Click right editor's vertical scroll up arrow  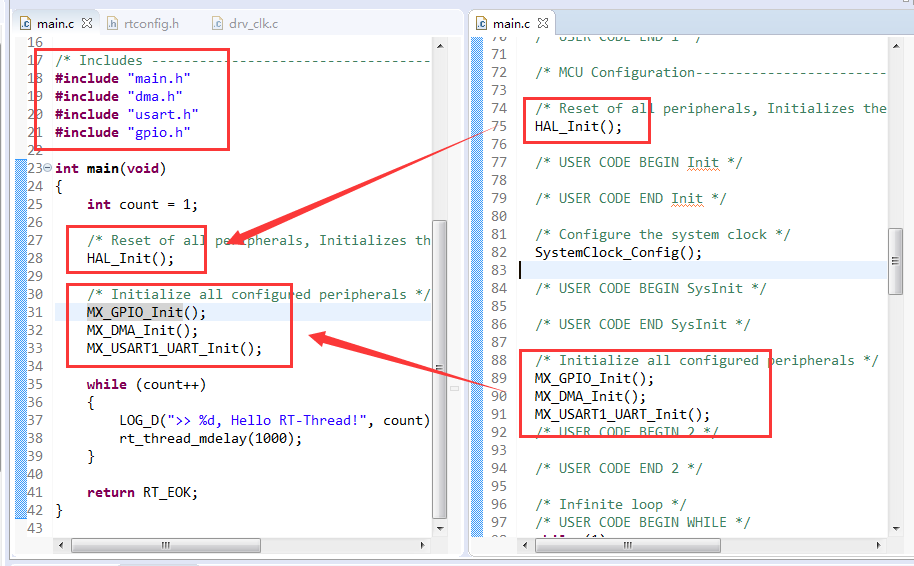896,45
